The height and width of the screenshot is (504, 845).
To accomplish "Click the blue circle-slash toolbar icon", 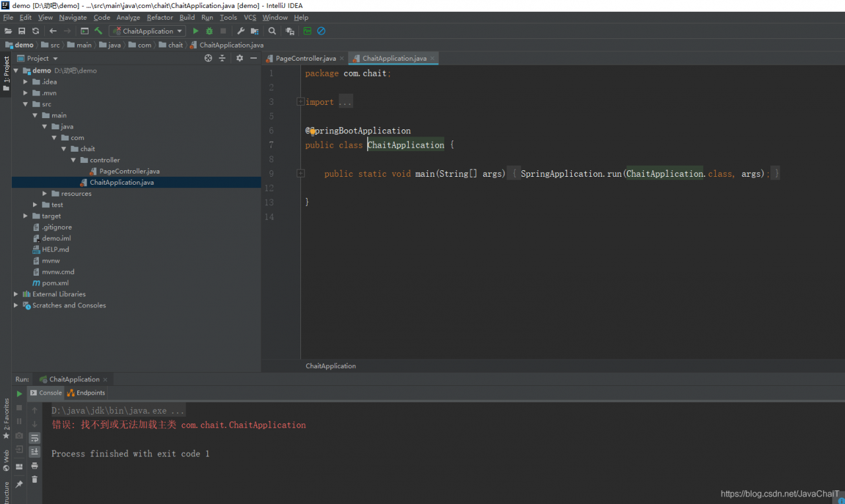I will pyautogui.click(x=321, y=31).
